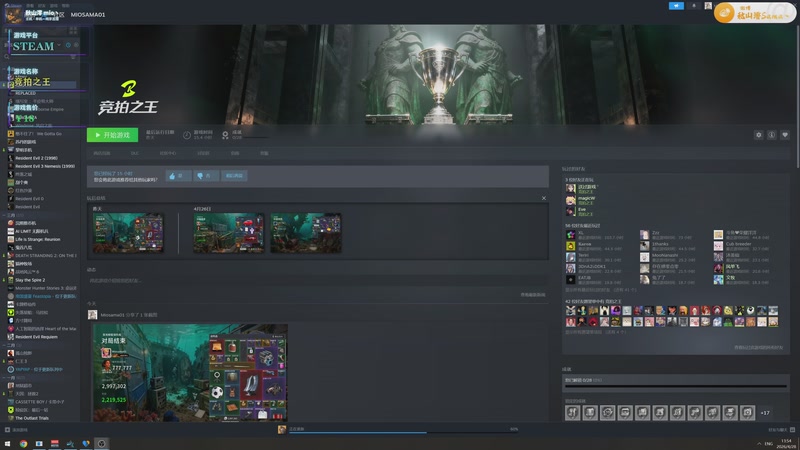Click the play time clock icon
Image resolution: width=800 pixels, height=450 pixels.
(x=187, y=135)
